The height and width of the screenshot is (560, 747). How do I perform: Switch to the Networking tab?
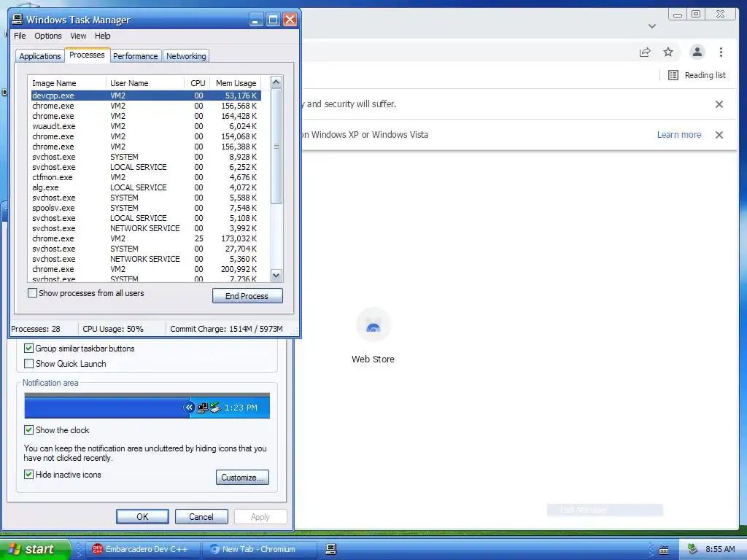(x=186, y=56)
